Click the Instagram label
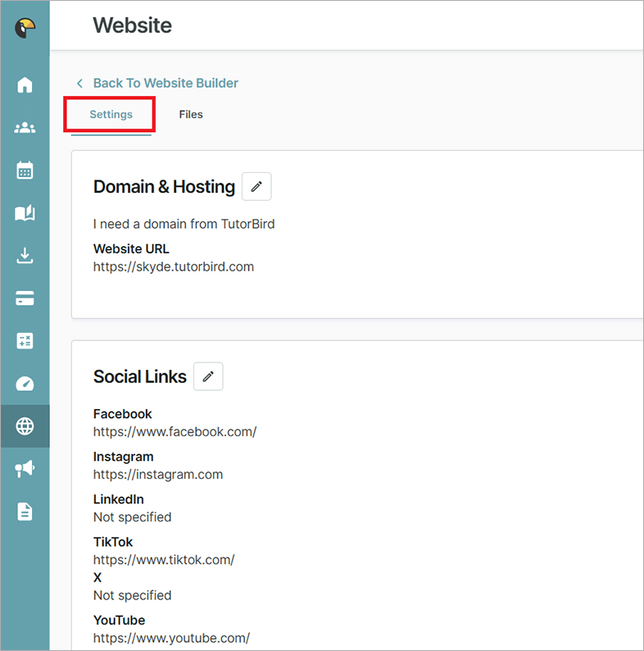 [x=123, y=457]
